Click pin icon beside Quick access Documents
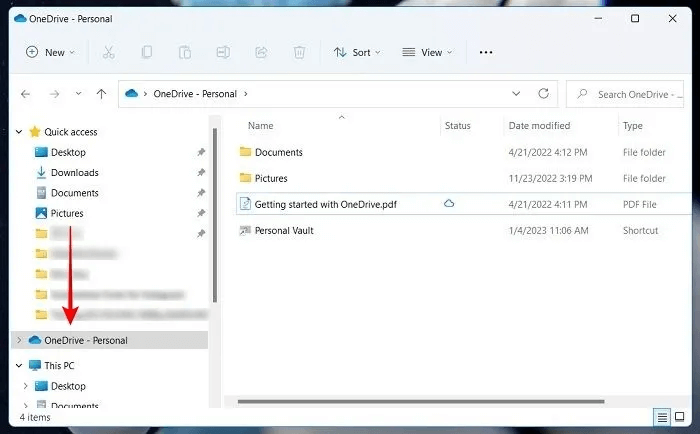Viewport: 700px width, 434px height. click(x=201, y=193)
